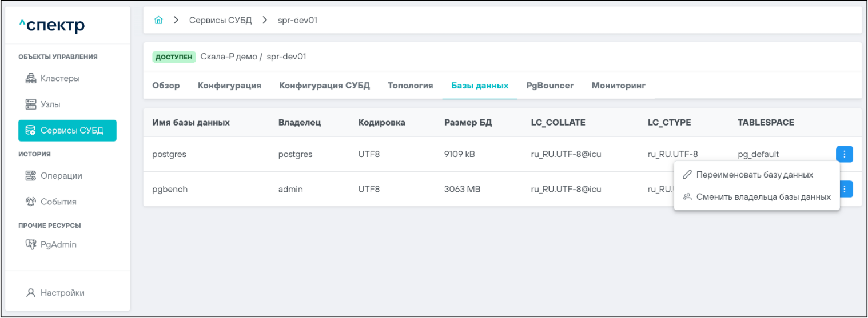Choose Сменить владельца базы данных option

(x=763, y=197)
